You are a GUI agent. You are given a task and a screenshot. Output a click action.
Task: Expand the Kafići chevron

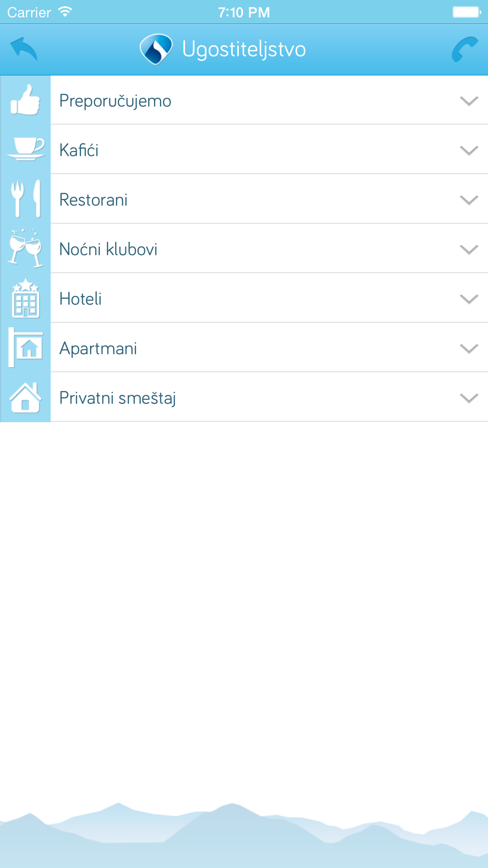click(x=469, y=151)
